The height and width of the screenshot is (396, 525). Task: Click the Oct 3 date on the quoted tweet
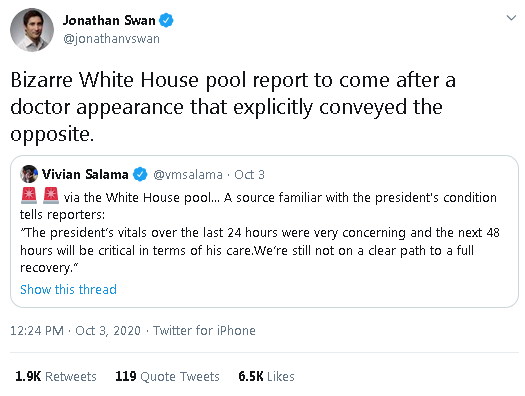click(x=249, y=175)
